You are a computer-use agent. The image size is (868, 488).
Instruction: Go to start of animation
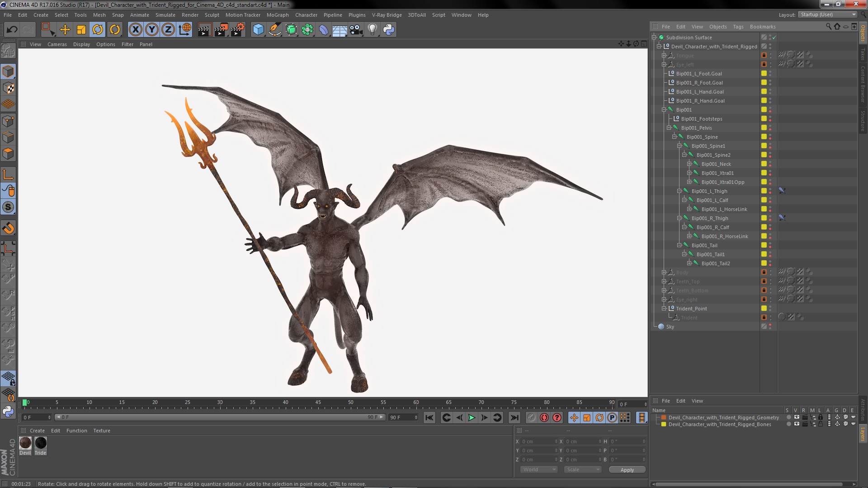click(429, 418)
